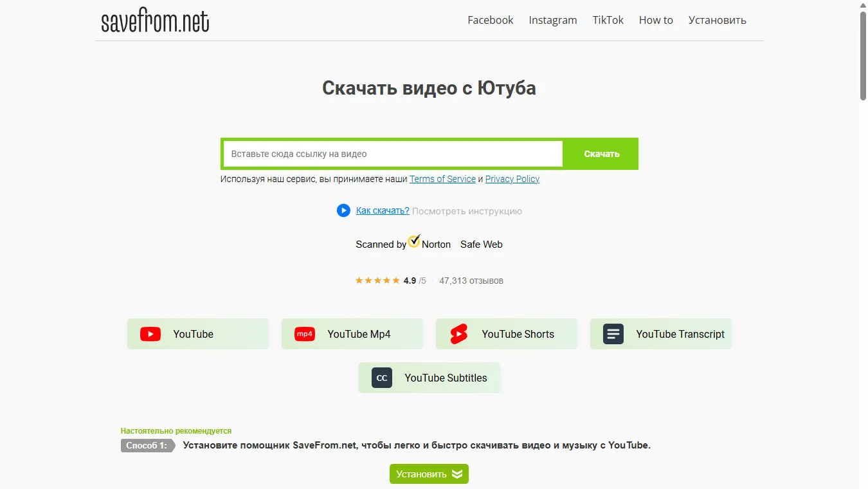Click the double chevron on Установить button
Viewport: 868px width, 489px height.
pos(457,474)
